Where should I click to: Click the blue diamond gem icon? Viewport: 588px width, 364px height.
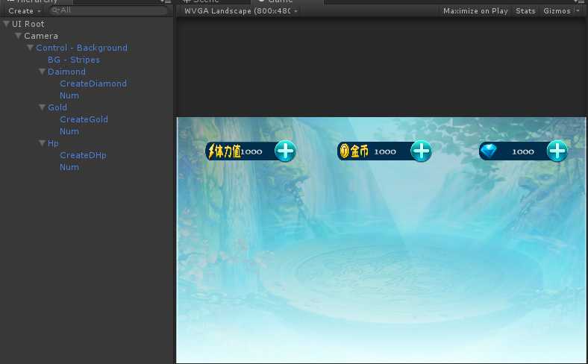(x=488, y=151)
